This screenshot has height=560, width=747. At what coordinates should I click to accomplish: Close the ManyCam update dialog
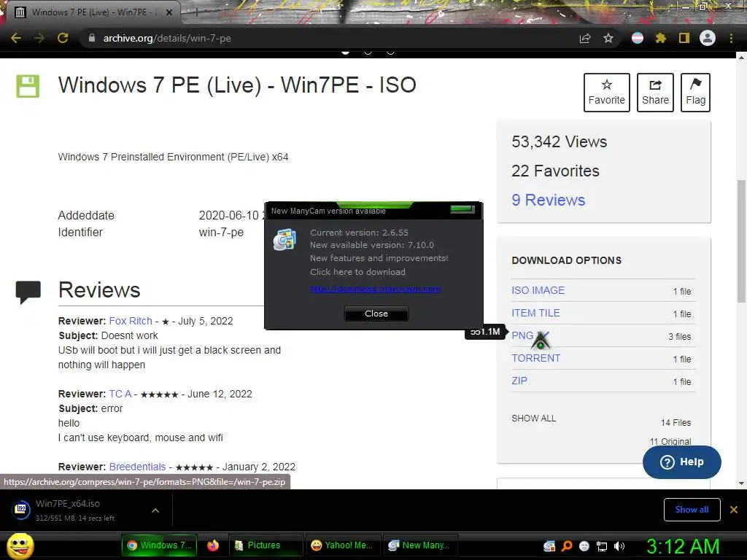376,314
